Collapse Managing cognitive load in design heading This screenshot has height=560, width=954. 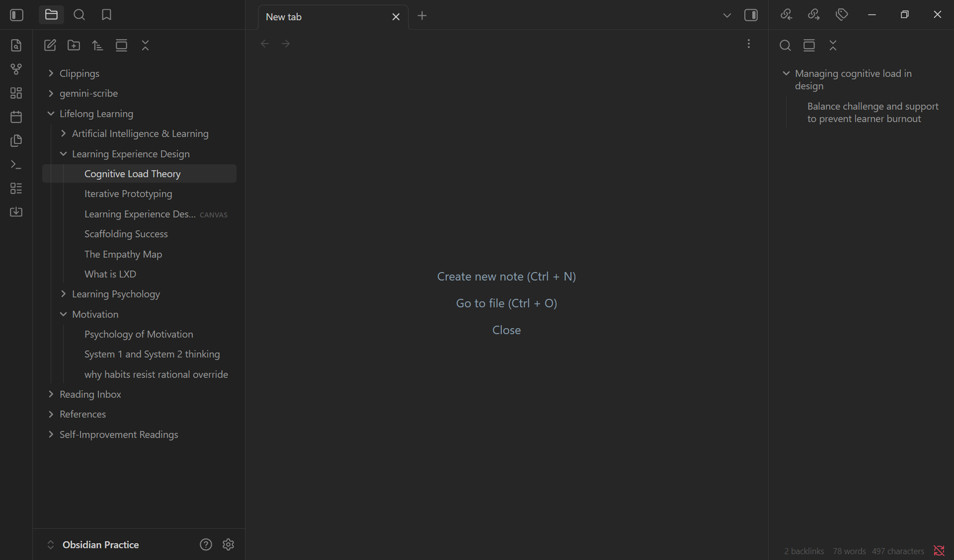click(x=786, y=73)
